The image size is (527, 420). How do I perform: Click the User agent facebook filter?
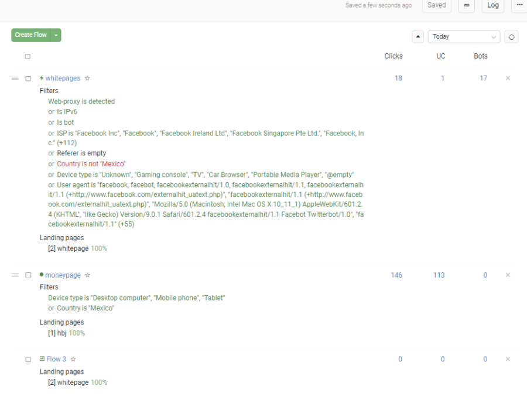pos(206,204)
